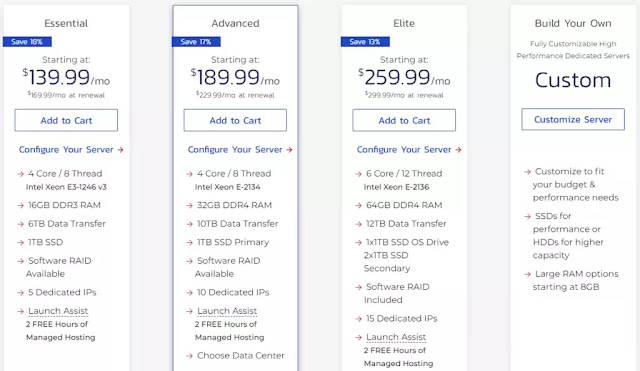The height and width of the screenshot is (371, 640).
Task: Click arrow bullet beside 64GB DDR4 RAM
Action: click(358, 205)
